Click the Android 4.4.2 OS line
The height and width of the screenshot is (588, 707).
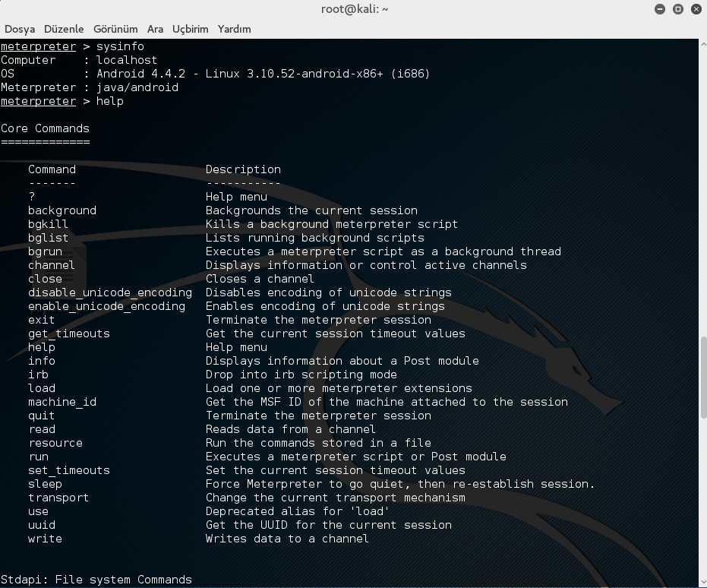click(x=257, y=74)
